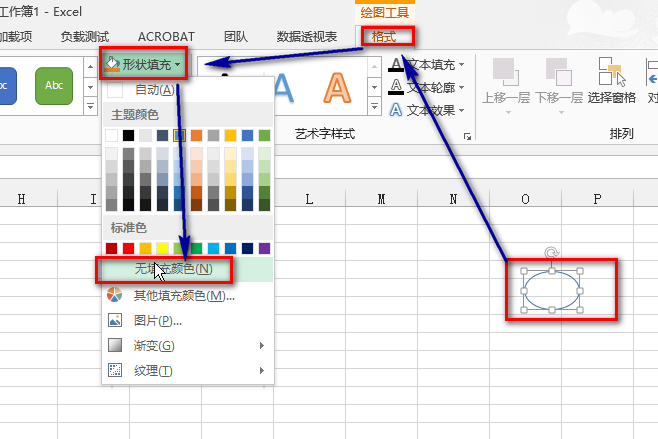
Task: Pick the standard purple swatch
Action: click(x=264, y=248)
